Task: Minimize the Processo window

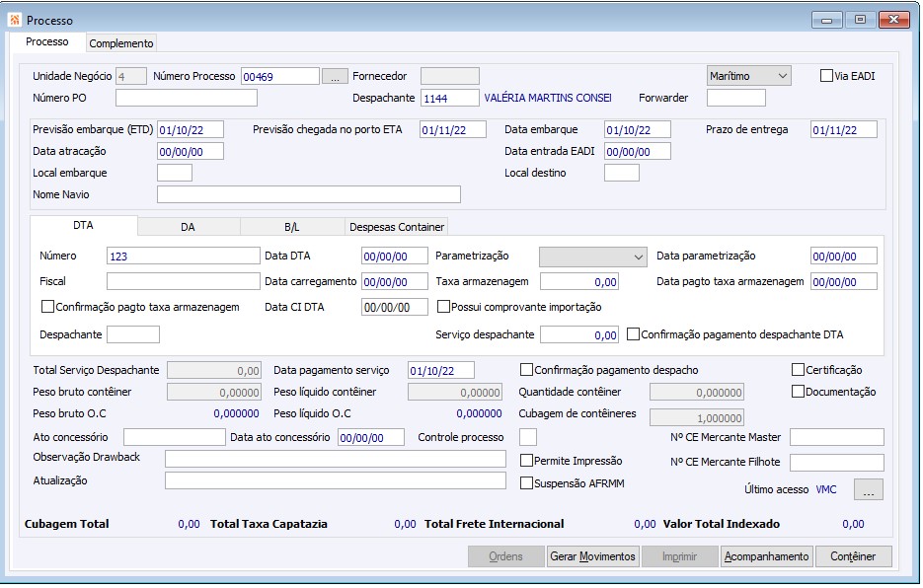Action: coord(825,19)
